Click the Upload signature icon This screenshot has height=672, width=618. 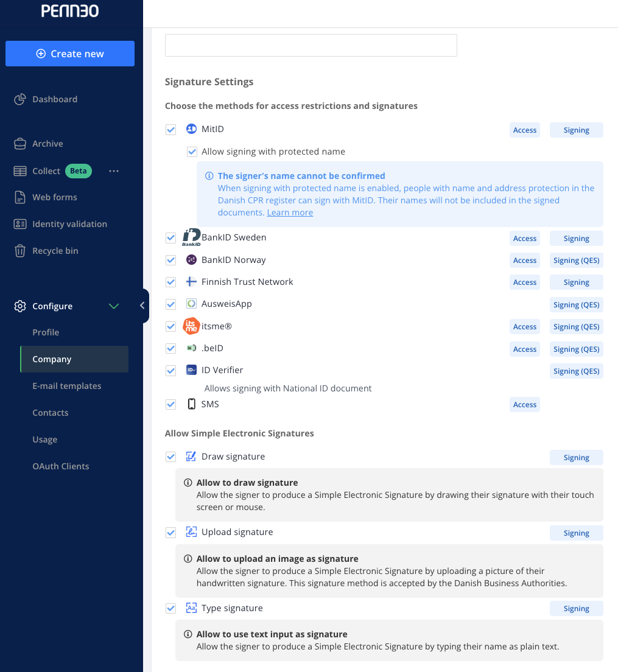(191, 532)
